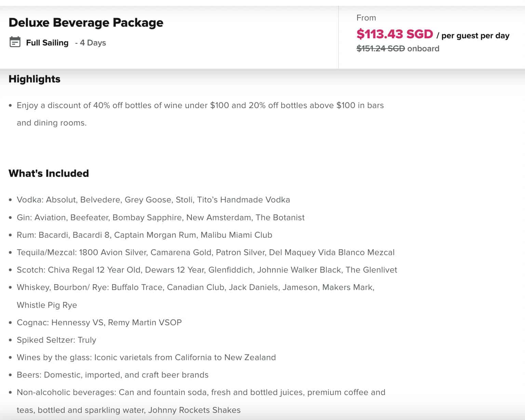This screenshot has width=525, height=420.
Task: Click the Rum brands list item
Action: [x=144, y=235]
